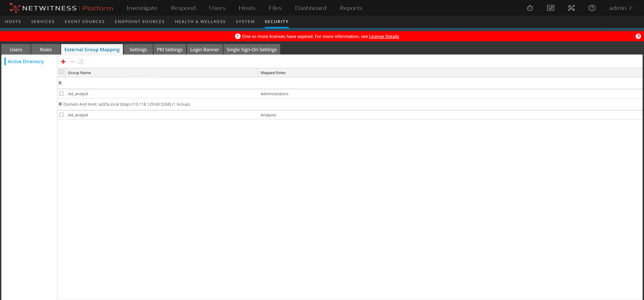Check the Ad_analyst row mapped to Analysts

click(61, 114)
